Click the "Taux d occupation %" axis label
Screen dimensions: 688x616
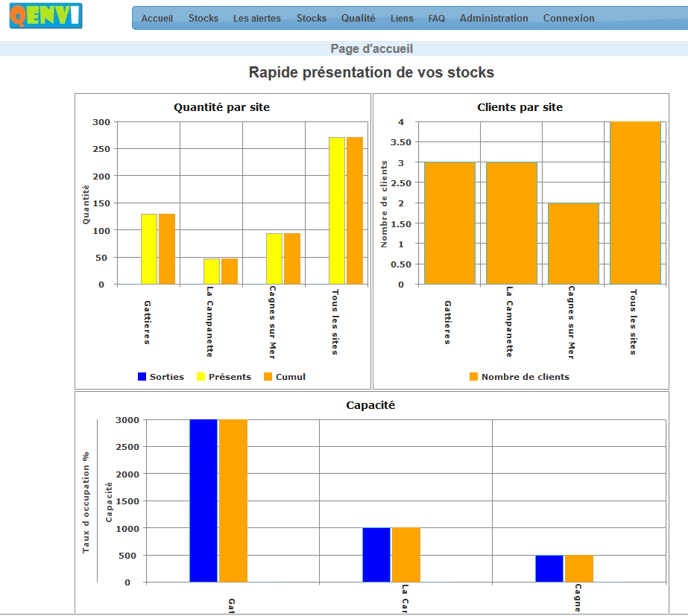[x=86, y=503]
